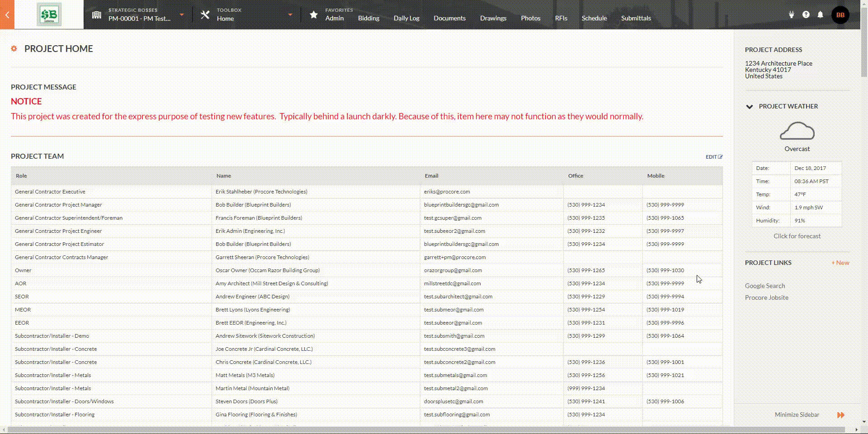Click the Favorites star icon

tap(313, 15)
